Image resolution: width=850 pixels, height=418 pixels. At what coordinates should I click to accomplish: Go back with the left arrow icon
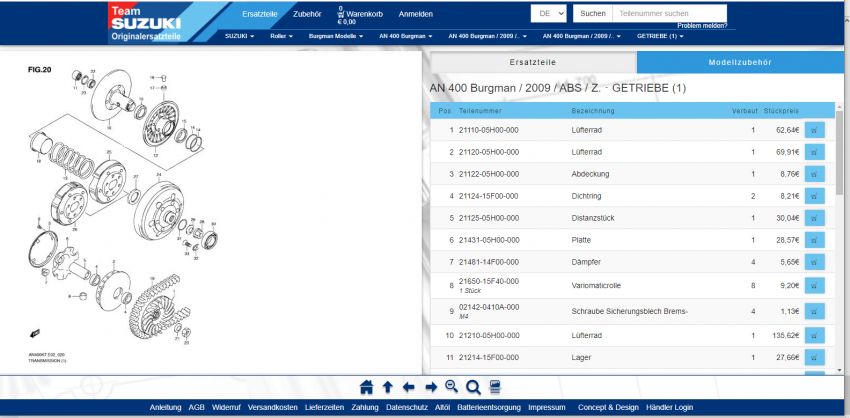coord(409,387)
